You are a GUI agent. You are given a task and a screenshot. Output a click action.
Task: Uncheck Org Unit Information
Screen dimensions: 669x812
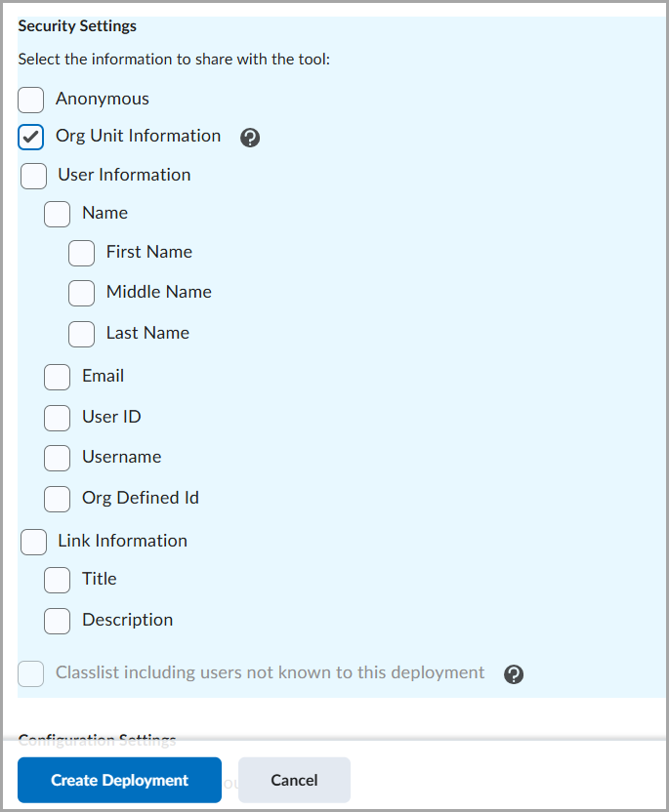(x=30, y=137)
